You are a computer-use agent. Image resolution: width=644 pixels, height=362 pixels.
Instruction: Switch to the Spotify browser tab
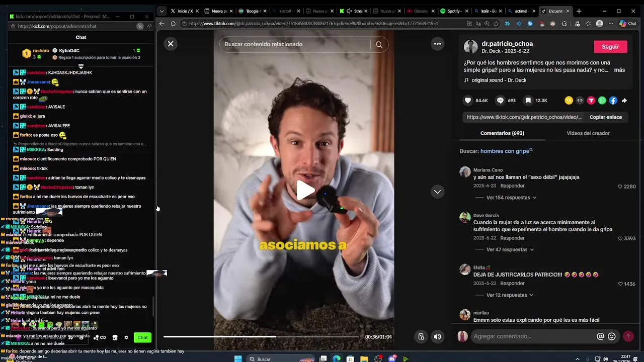point(453,11)
